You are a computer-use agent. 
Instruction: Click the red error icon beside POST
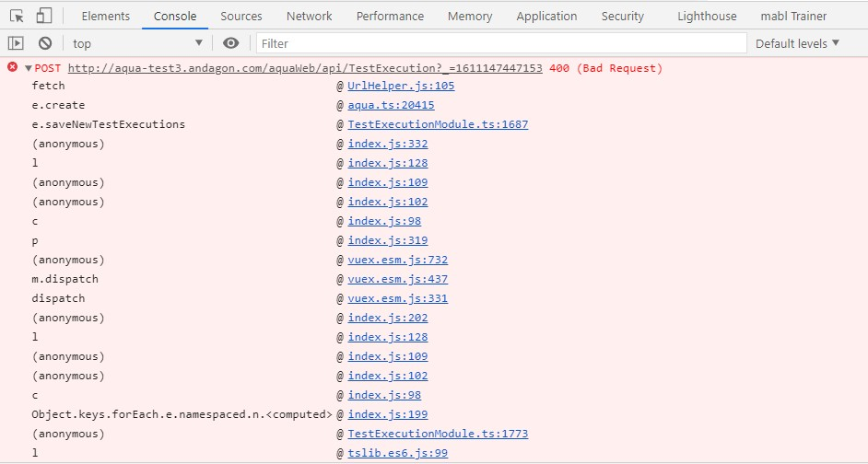click(x=12, y=68)
